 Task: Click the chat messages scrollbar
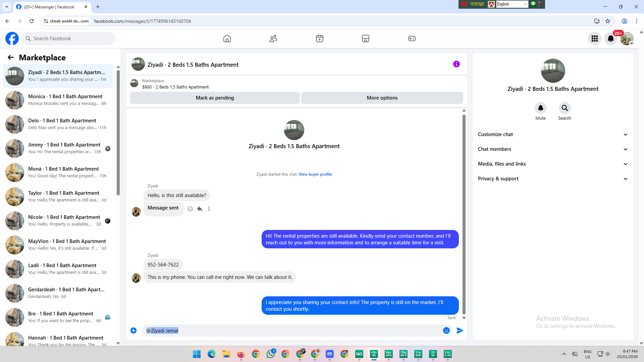point(464,215)
